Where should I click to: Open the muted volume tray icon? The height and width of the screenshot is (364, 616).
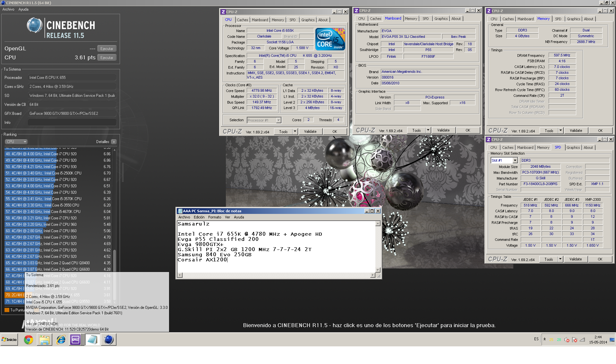567,340
